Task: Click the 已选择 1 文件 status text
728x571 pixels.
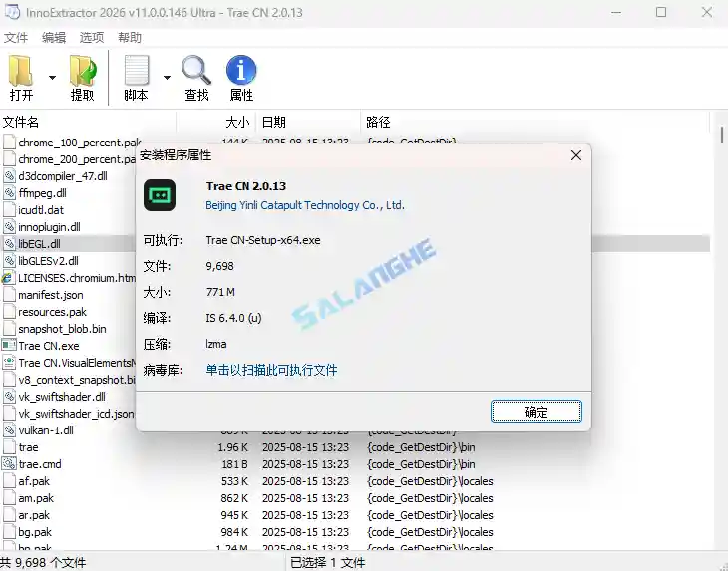Action: [328, 563]
